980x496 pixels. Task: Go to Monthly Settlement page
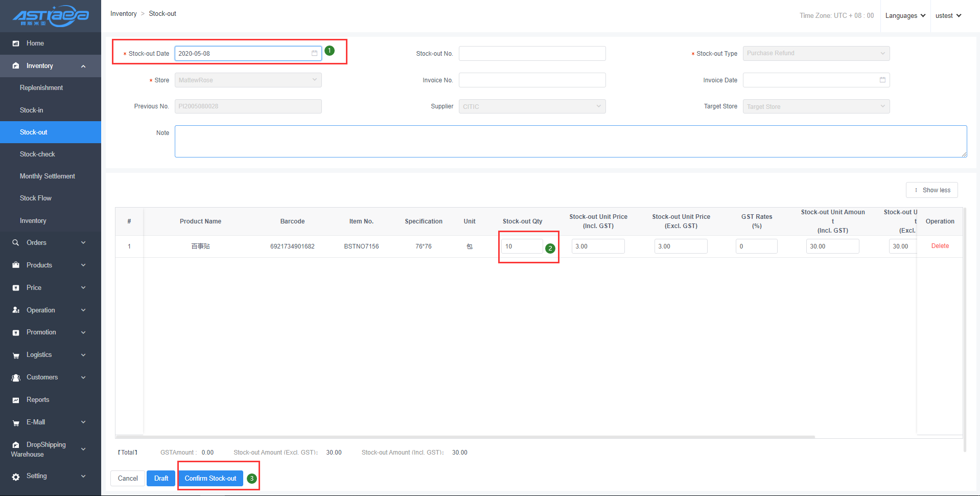pyautogui.click(x=47, y=176)
